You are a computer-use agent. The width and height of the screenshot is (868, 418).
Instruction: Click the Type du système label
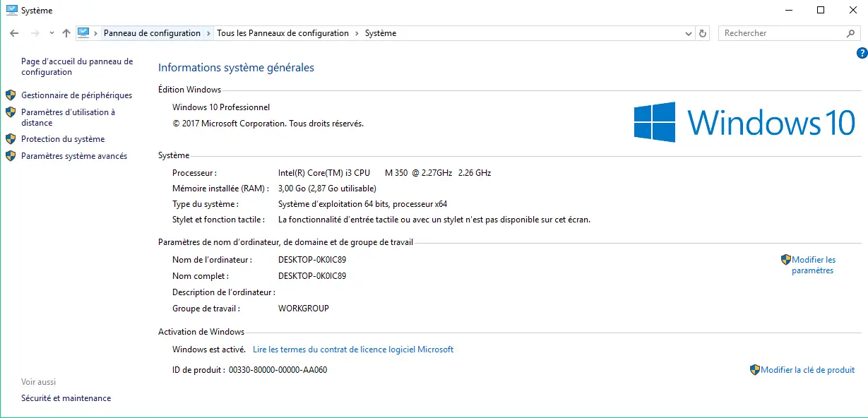[206, 204]
